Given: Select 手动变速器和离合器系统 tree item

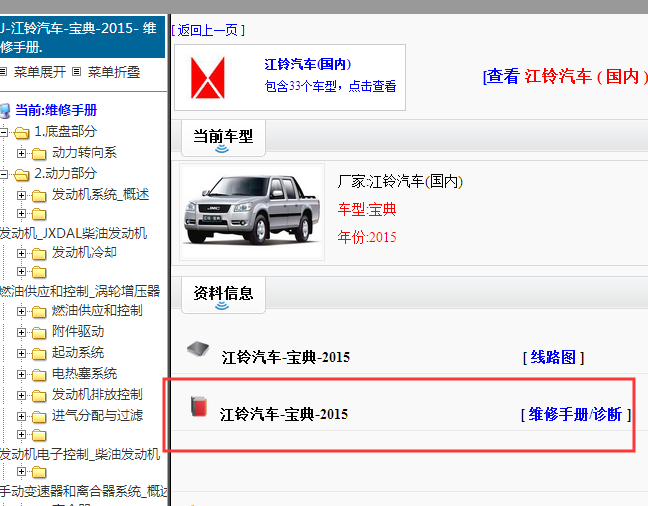Looking at the screenshot, I should (x=84, y=491).
